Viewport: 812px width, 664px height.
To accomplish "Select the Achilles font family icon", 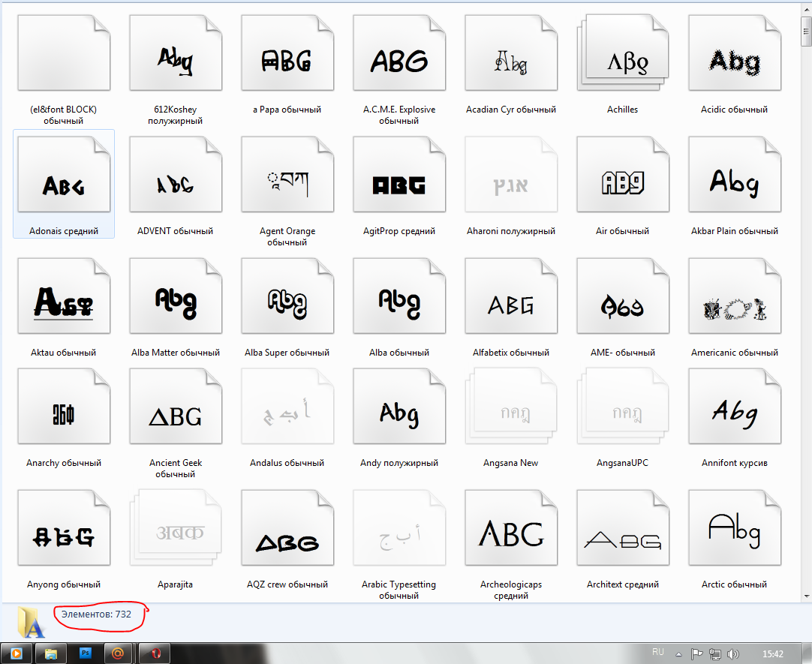I will pos(623,53).
